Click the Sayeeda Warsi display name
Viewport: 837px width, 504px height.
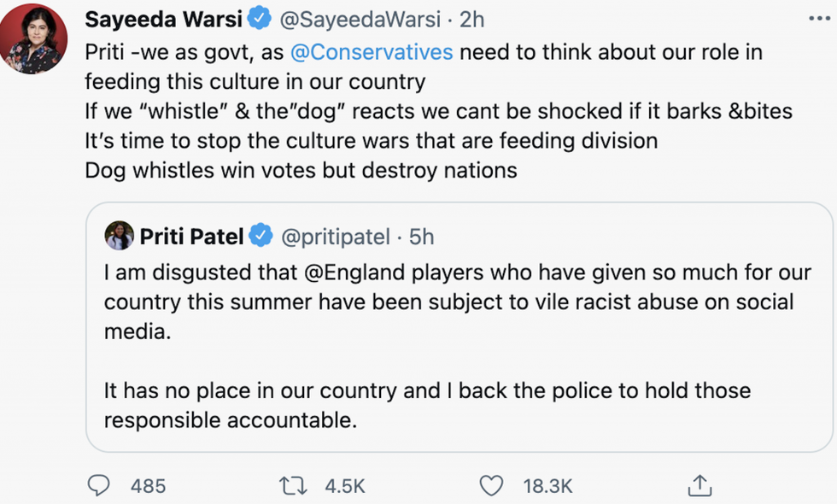(164, 18)
